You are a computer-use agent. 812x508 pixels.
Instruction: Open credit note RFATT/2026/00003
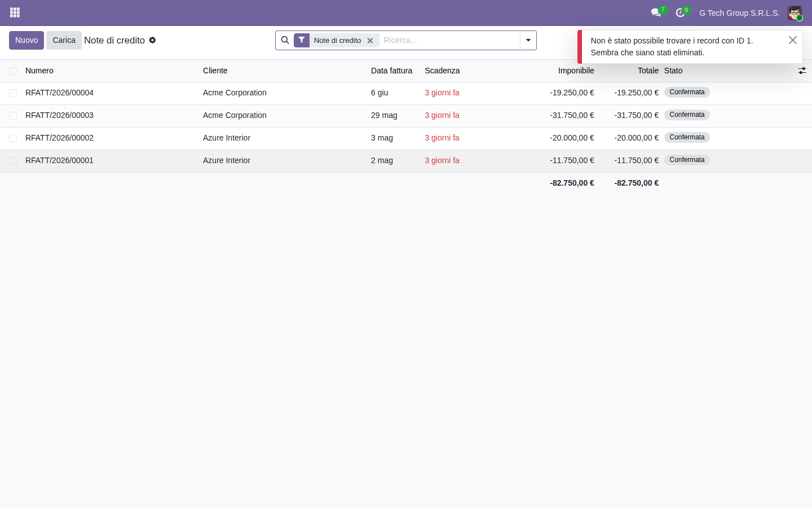click(x=59, y=115)
